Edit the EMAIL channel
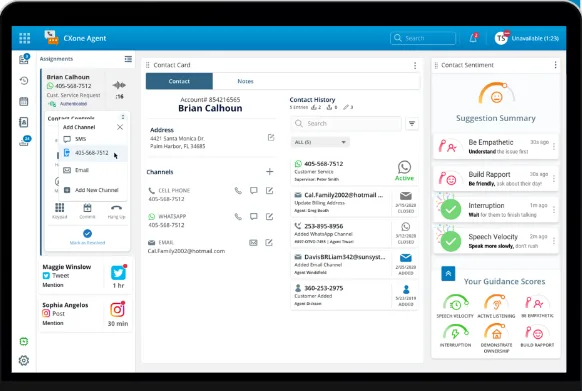 pos(269,242)
